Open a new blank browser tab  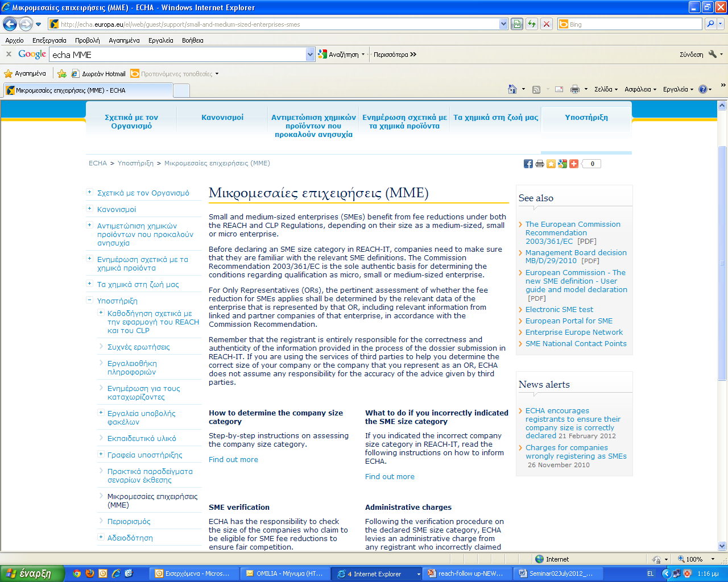click(181, 90)
